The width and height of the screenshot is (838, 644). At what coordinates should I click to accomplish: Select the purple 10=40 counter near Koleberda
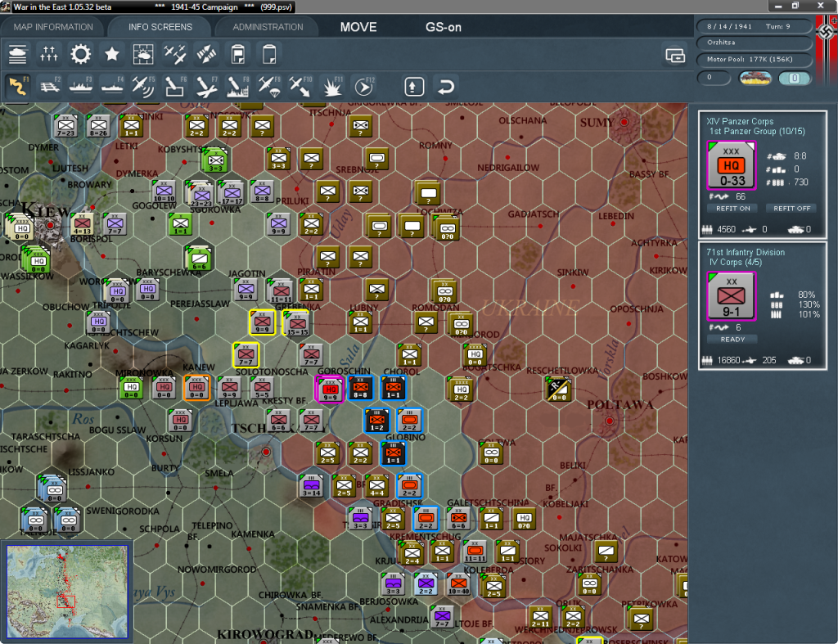click(x=458, y=584)
